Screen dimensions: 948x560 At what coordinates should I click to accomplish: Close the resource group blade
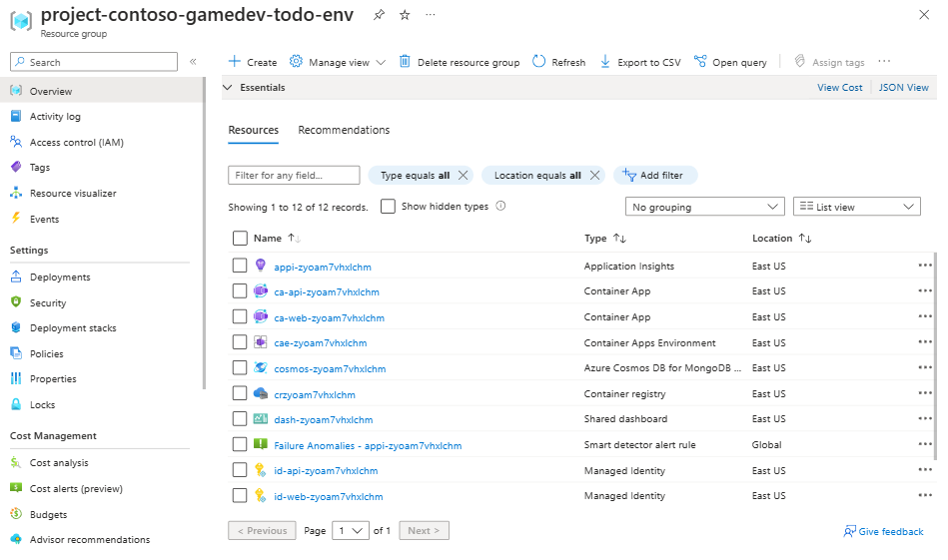(924, 15)
